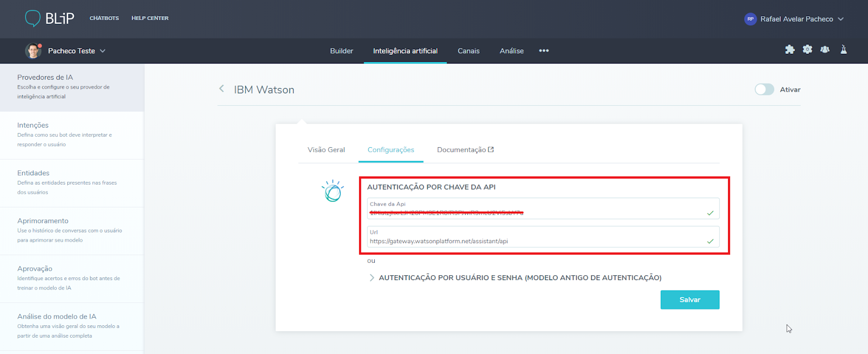Open the HELP CENTER link
Image resolution: width=868 pixels, height=354 pixels.
click(150, 18)
